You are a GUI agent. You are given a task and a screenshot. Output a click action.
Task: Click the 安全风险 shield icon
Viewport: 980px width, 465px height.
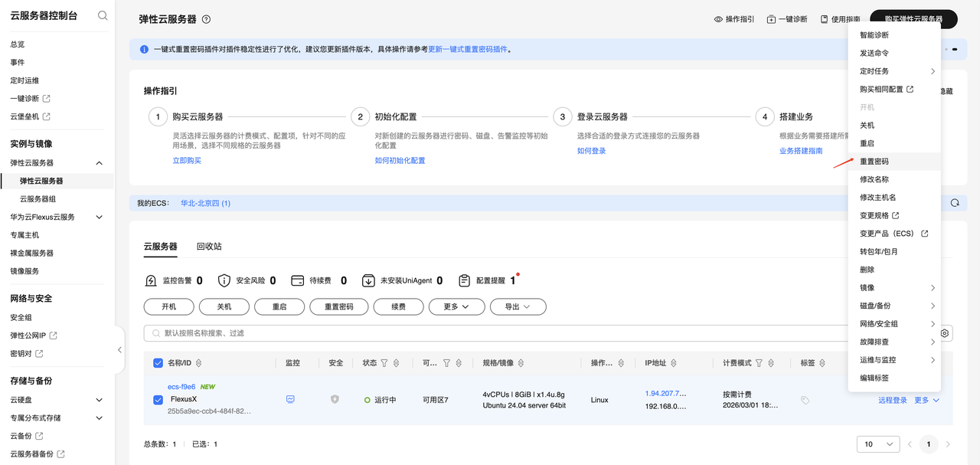(x=223, y=280)
